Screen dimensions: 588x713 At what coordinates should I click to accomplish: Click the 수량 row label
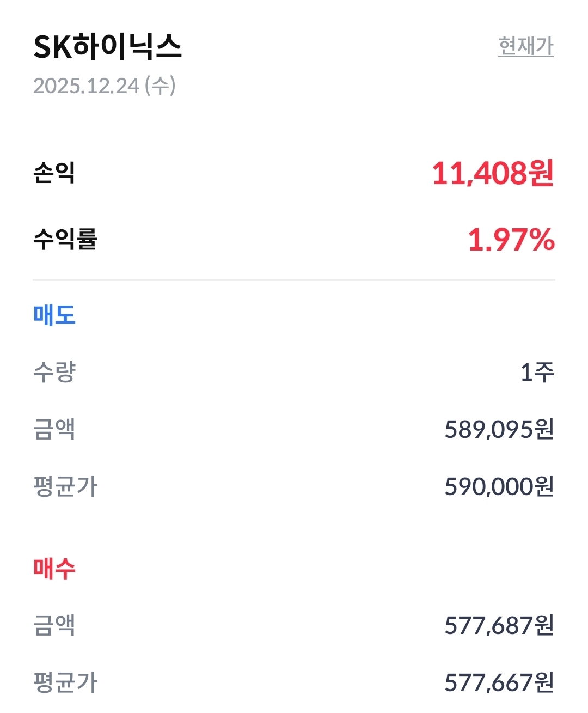tap(54, 373)
